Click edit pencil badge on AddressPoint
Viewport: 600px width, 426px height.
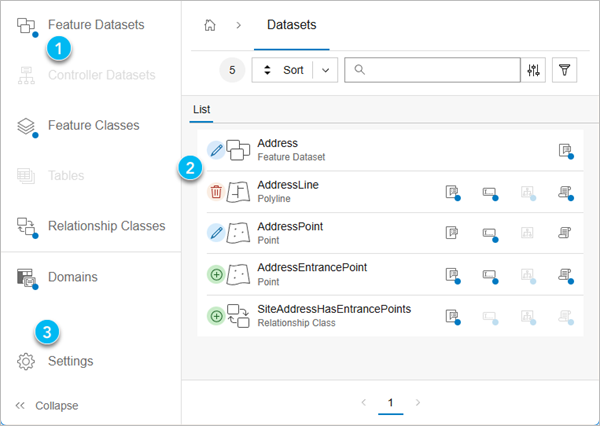click(217, 232)
